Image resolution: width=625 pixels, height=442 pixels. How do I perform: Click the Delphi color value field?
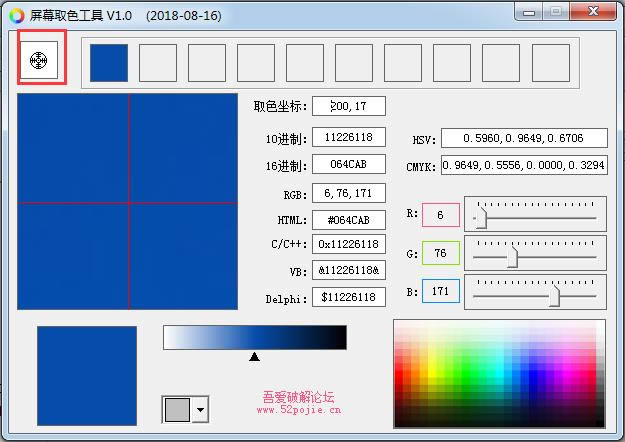[x=348, y=297]
